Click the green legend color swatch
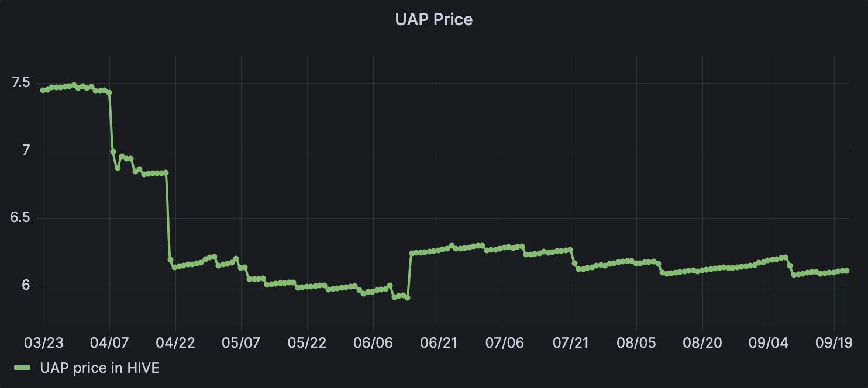This screenshot has height=388, width=868. point(22,368)
